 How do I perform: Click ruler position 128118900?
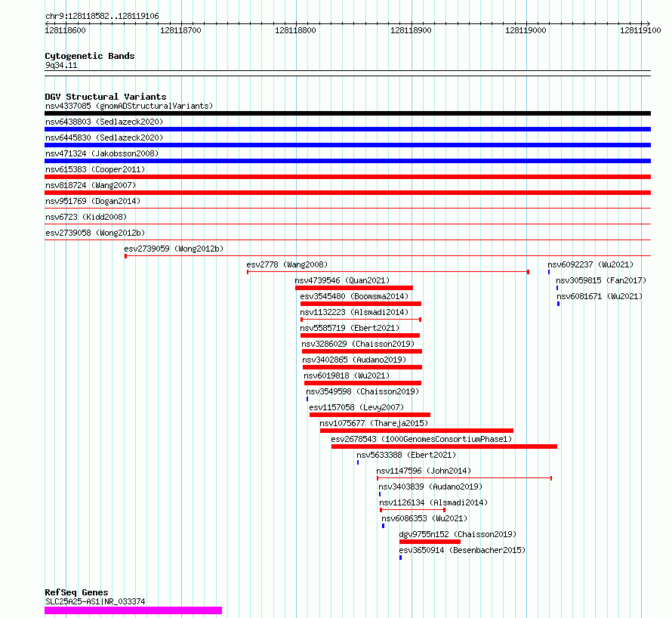click(411, 30)
